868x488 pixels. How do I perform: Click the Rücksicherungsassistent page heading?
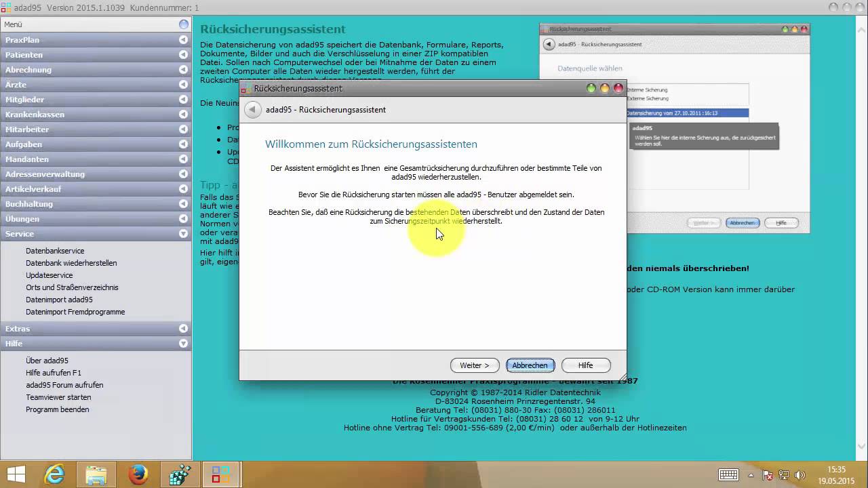tap(273, 29)
